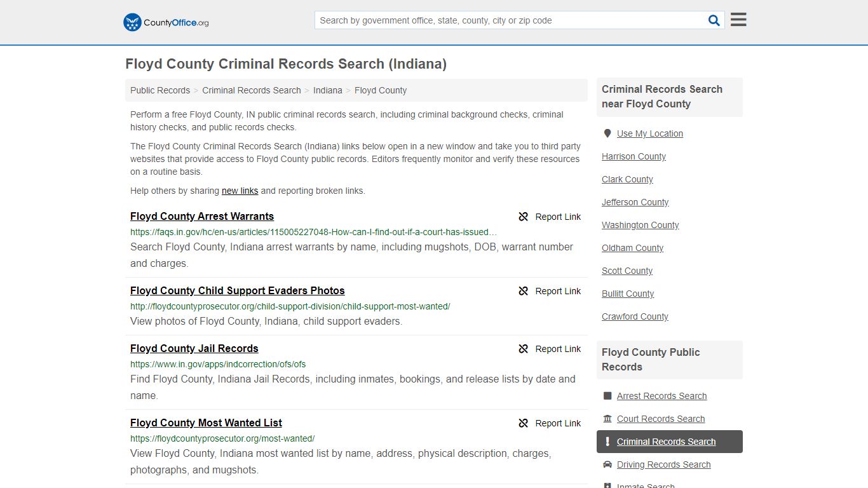Select the highlighted Criminal Records Search item
Viewport: 868px width, 488px height.
tap(670, 442)
